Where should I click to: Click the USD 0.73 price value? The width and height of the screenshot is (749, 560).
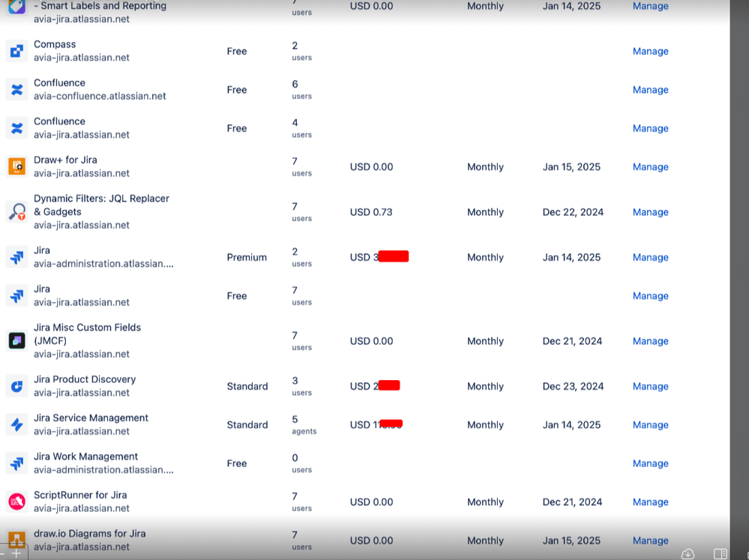click(x=371, y=212)
